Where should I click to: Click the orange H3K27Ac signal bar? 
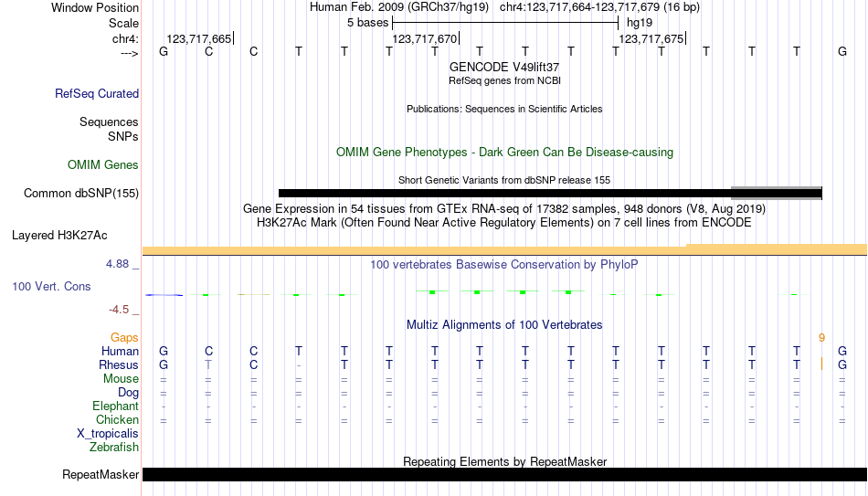[x=504, y=251]
